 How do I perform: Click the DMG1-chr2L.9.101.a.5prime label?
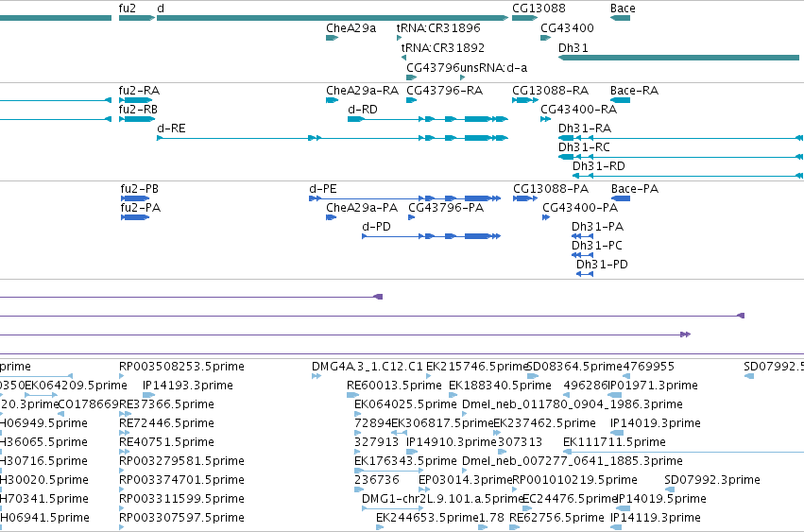442,499
